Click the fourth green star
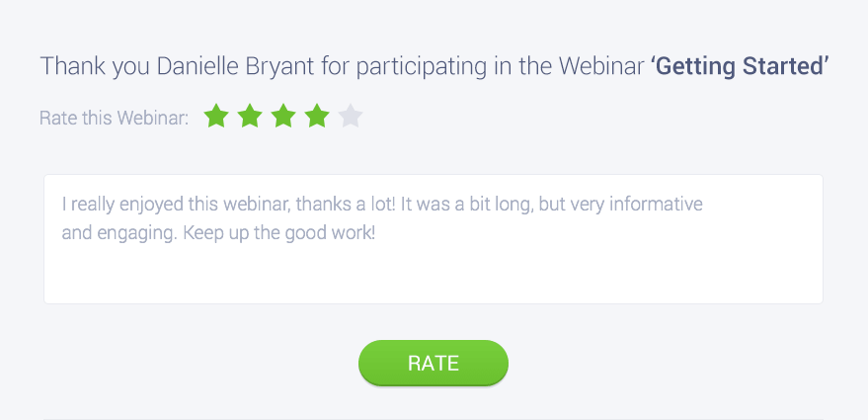868x420 pixels. point(317,117)
